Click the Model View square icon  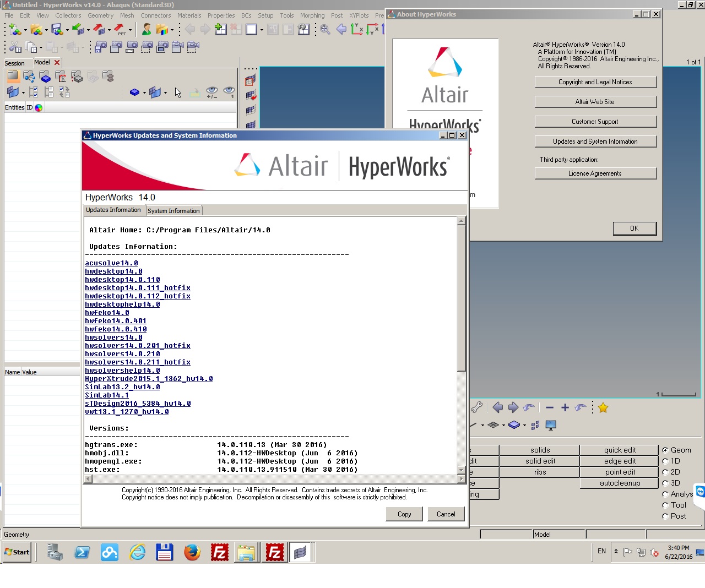coord(13,76)
